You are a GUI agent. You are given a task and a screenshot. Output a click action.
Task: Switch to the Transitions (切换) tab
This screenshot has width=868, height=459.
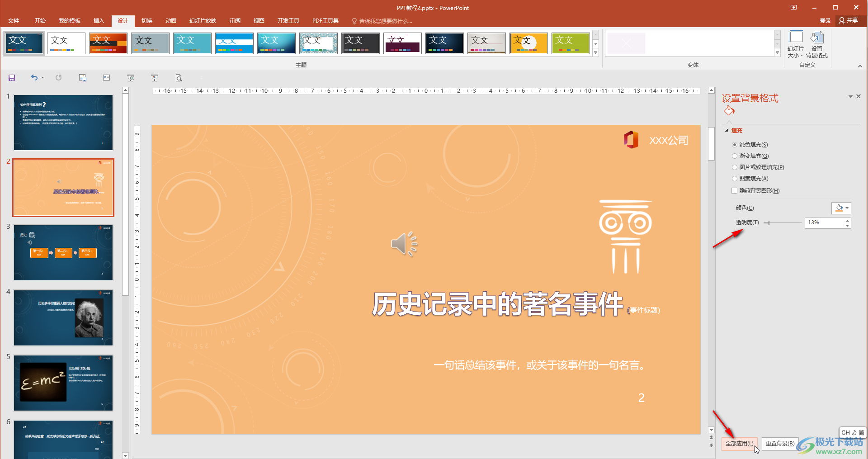coord(147,21)
